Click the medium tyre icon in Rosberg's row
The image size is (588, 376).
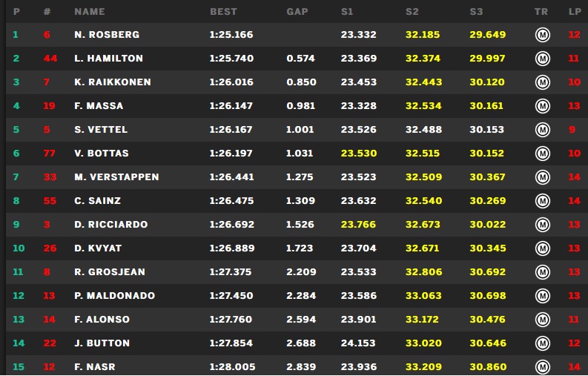tap(542, 35)
